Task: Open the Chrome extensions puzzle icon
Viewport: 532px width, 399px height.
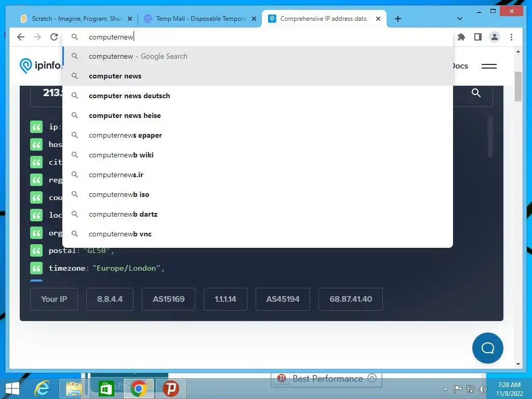Action: [x=461, y=37]
